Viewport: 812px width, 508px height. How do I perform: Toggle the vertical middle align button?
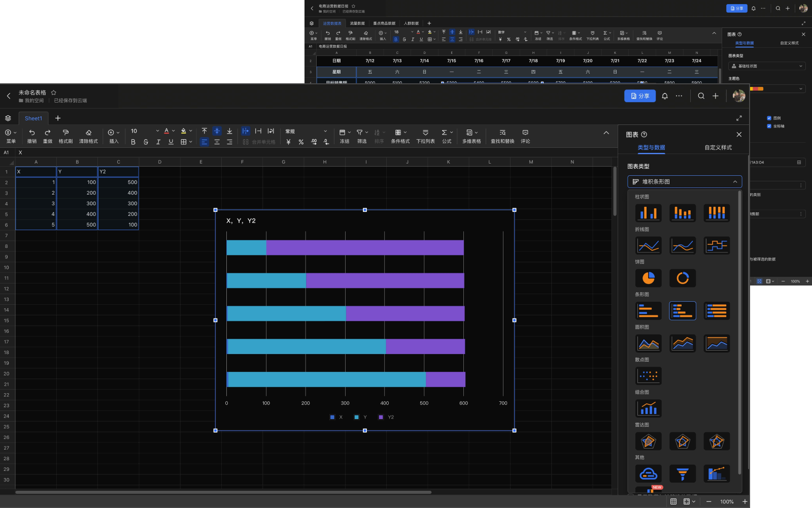click(217, 131)
